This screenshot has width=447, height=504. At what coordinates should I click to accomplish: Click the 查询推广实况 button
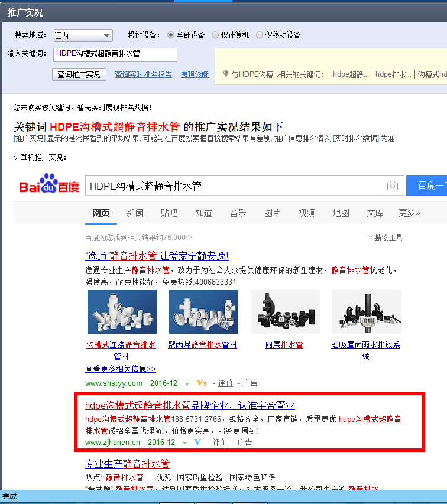click(x=79, y=74)
